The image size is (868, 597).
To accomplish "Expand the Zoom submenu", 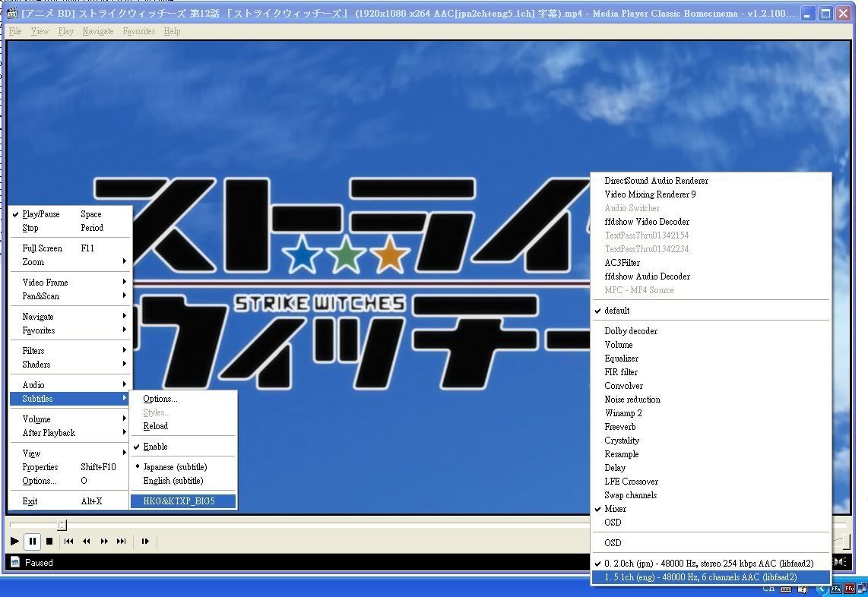I will (x=71, y=262).
